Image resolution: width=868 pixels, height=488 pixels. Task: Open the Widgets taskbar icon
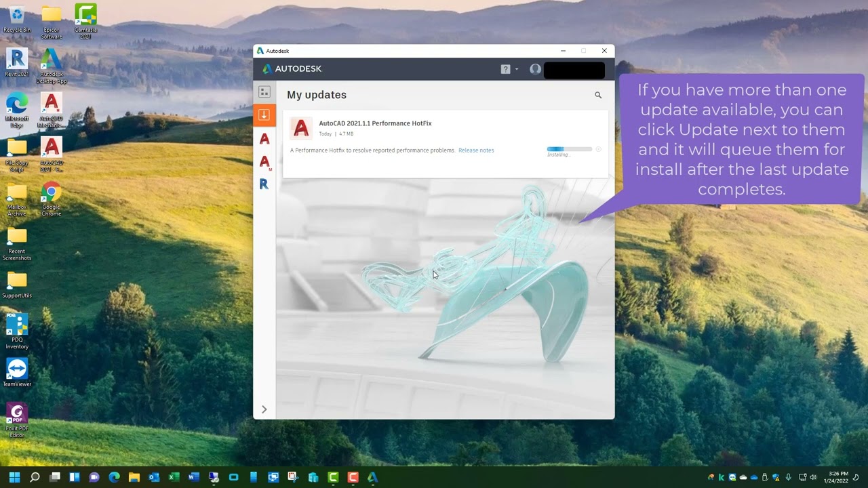(75, 477)
